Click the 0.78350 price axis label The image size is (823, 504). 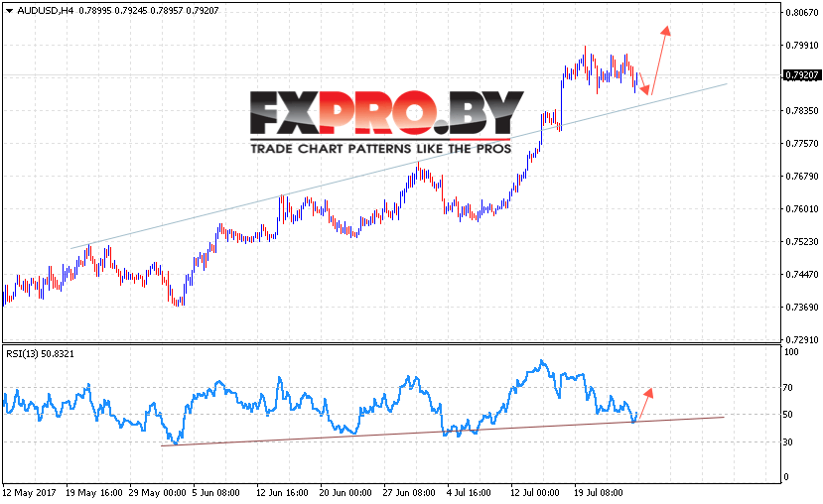tap(802, 111)
